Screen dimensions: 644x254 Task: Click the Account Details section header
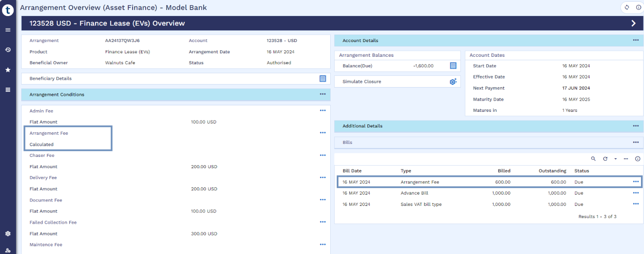(x=489, y=40)
